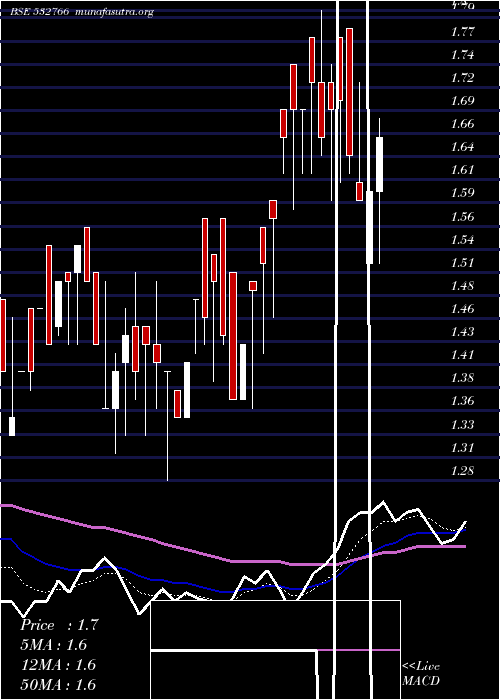Click the 1.66 price level label
Screen dimensions: 500x700
click(x=462, y=124)
